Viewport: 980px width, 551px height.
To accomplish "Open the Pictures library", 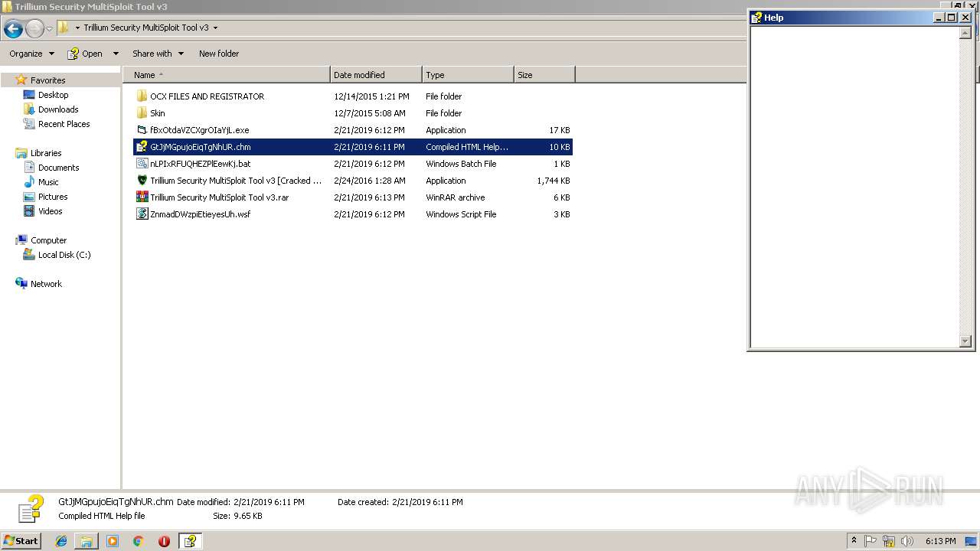I will (x=53, y=197).
